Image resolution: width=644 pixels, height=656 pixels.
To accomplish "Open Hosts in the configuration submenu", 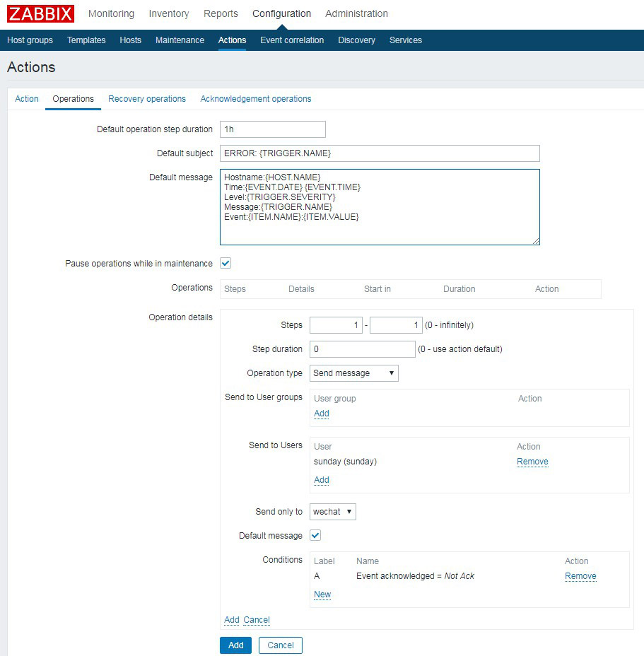I will coord(130,40).
